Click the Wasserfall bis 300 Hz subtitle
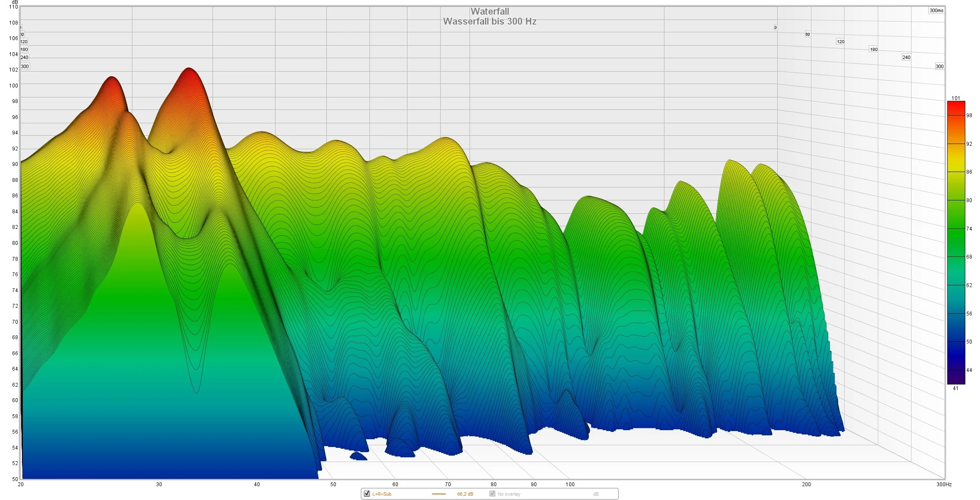Viewport: 980px width, 500px height. coord(489,22)
